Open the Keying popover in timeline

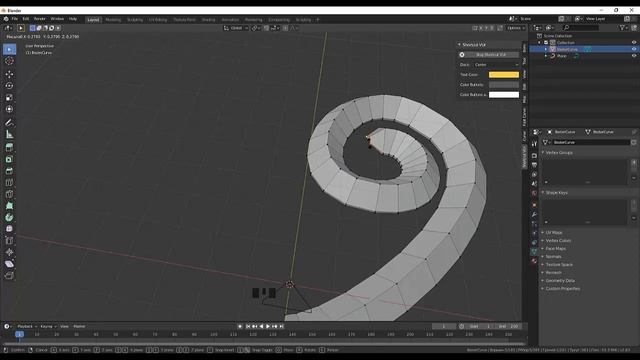click(x=48, y=327)
